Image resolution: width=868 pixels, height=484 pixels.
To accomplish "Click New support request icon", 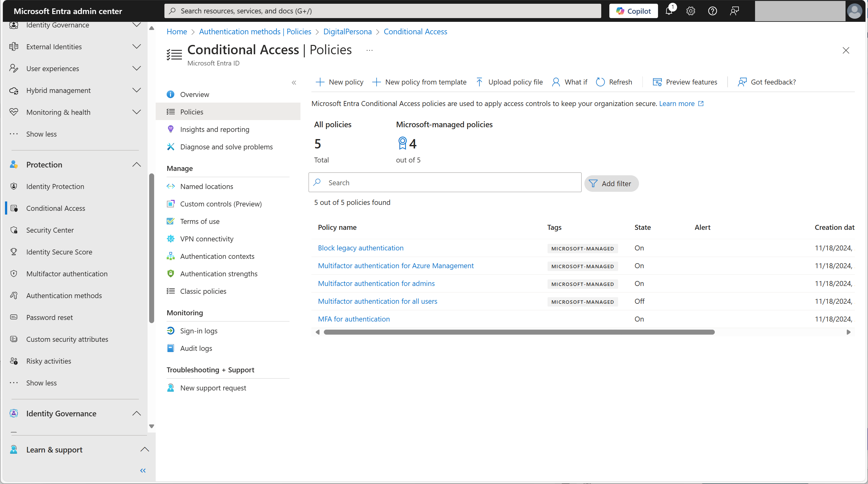I will tap(170, 388).
